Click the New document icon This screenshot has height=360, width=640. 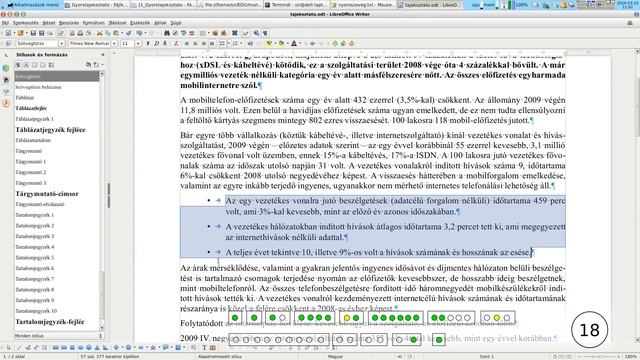tap(8, 33)
